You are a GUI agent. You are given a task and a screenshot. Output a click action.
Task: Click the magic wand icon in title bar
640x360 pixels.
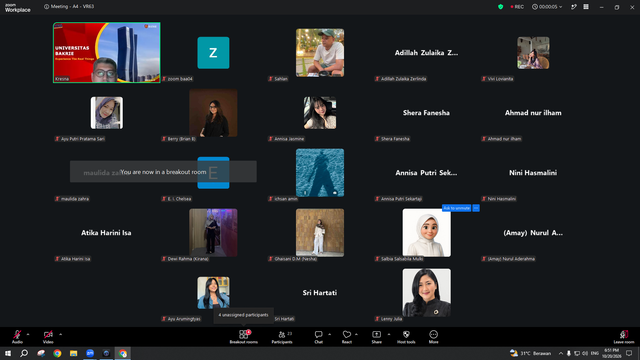(x=573, y=7)
